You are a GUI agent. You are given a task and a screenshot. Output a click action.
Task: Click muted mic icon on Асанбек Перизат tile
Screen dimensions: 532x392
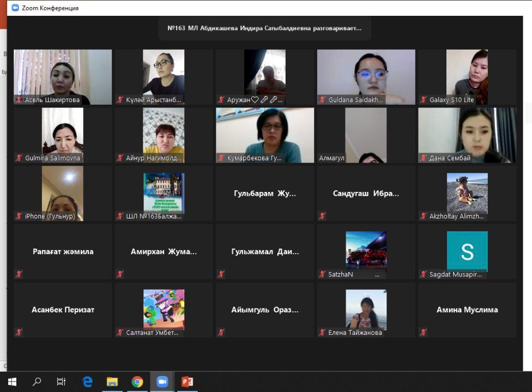pos(19,332)
